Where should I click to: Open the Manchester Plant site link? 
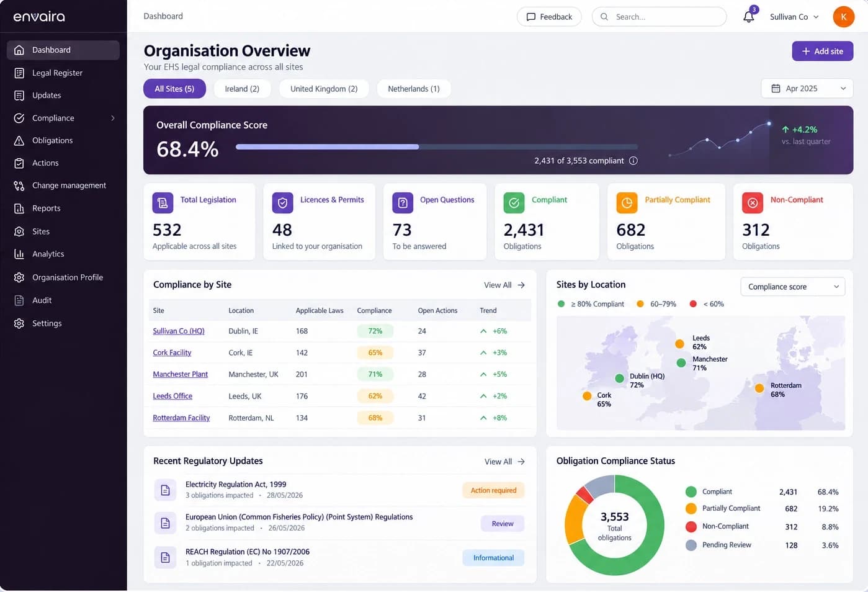tap(181, 375)
